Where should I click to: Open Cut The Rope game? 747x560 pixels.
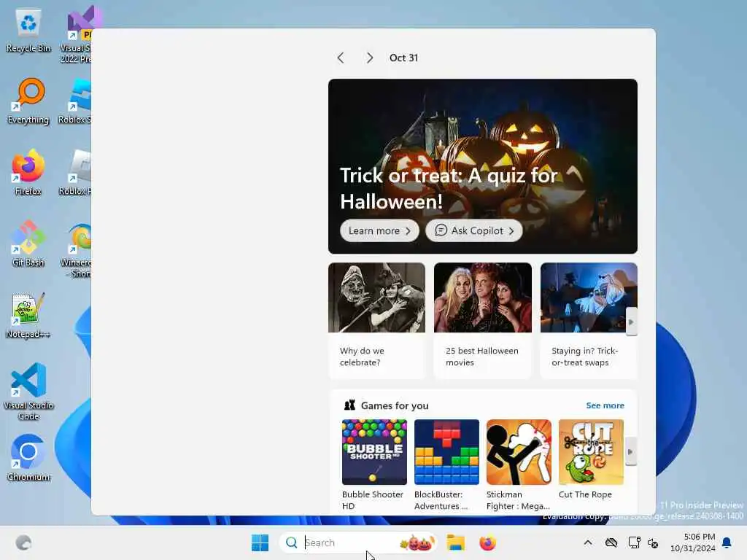coord(591,459)
